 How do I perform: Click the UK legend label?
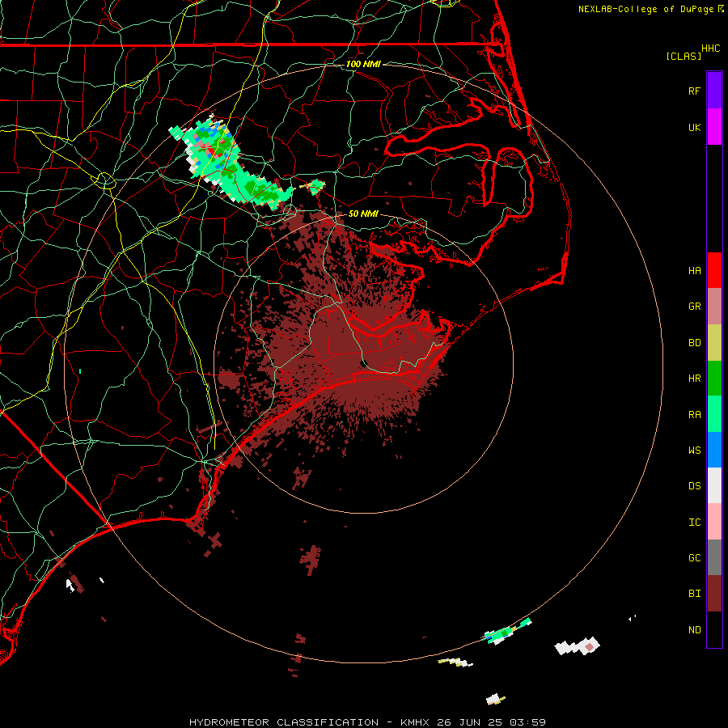click(694, 128)
